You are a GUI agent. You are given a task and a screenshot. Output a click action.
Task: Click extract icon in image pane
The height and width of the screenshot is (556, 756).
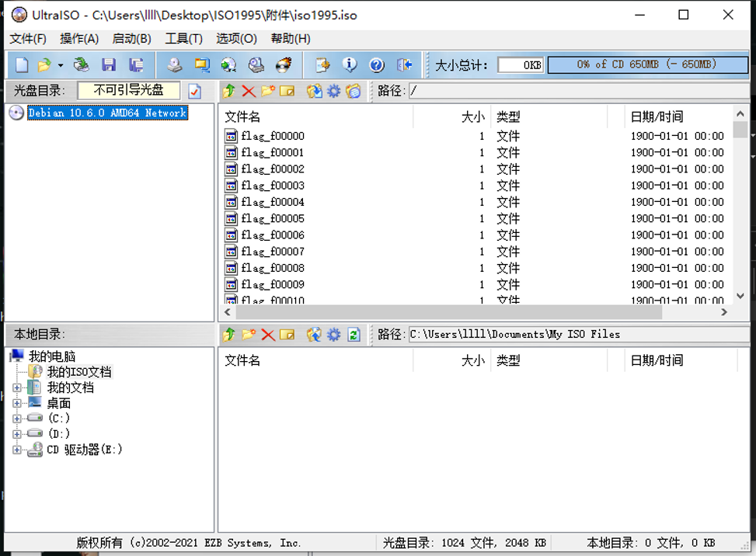[315, 91]
